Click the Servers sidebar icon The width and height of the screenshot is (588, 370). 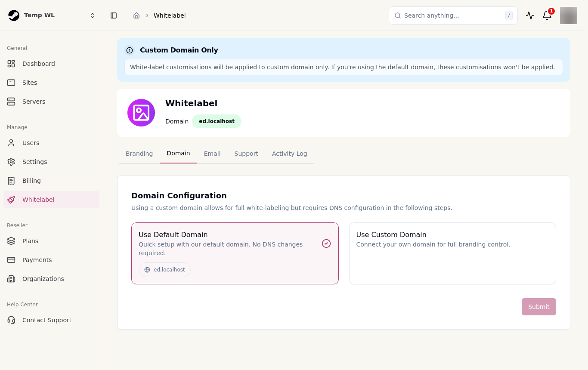tap(11, 102)
